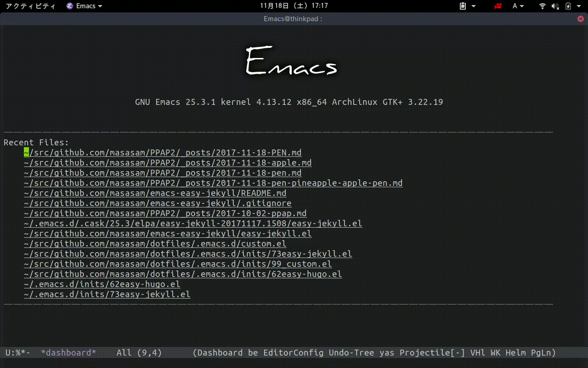Open dotfiles/.emacs.d/custom.el link
The image size is (588, 368).
[x=155, y=244]
